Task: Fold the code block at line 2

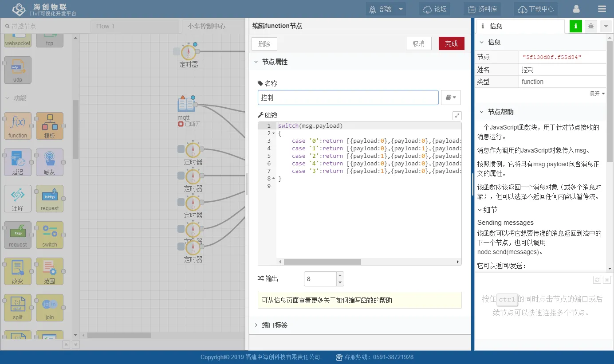Action: (273, 133)
